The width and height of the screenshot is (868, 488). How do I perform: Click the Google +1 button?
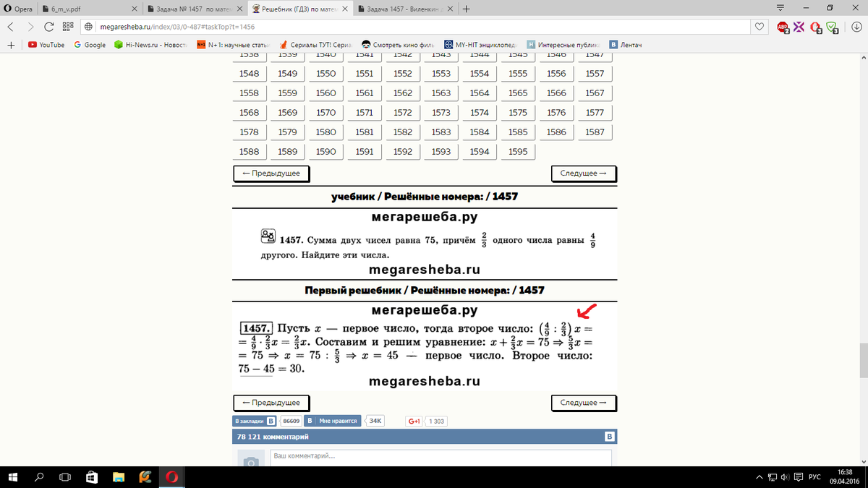(414, 421)
